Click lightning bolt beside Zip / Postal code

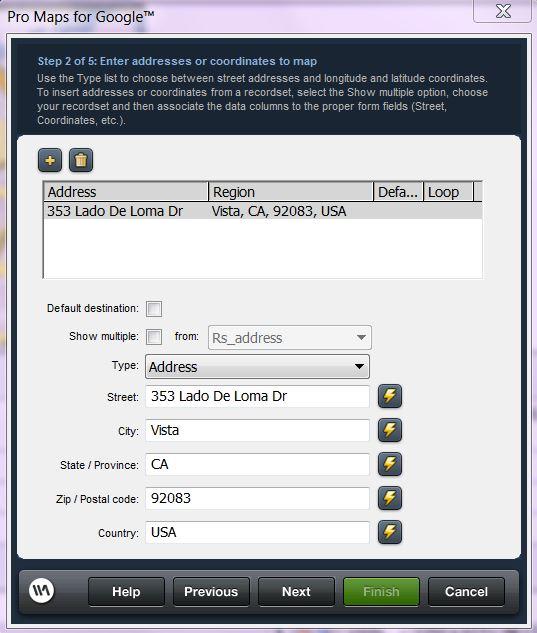coord(390,498)
